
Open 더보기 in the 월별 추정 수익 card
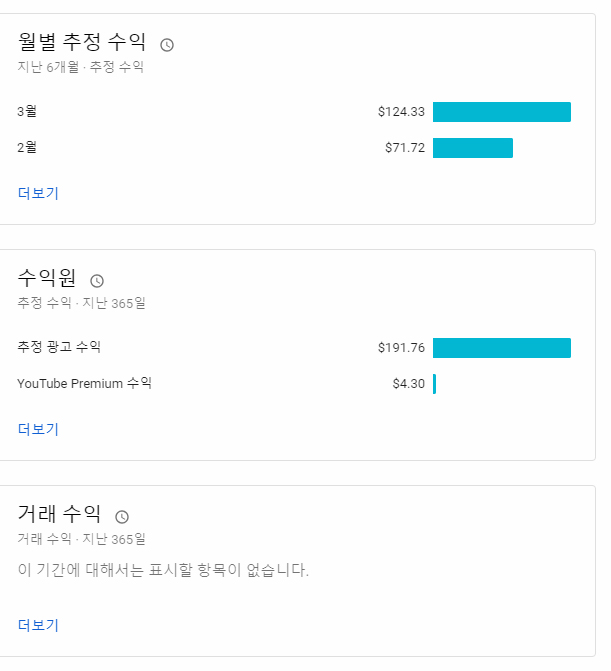(x=38, y=193)
